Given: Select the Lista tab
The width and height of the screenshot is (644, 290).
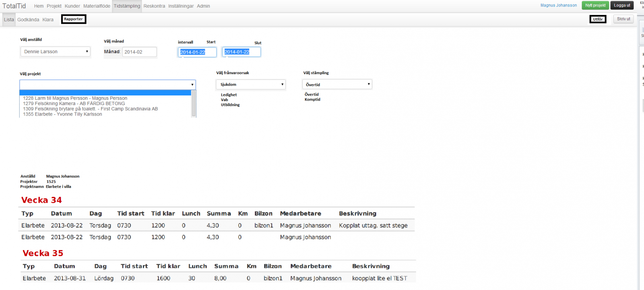Looking at the screenshot, I should (9, 20).
